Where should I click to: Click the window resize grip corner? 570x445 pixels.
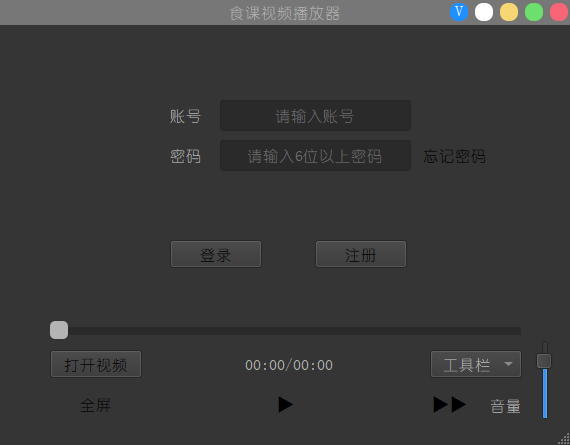coord(564,439)
